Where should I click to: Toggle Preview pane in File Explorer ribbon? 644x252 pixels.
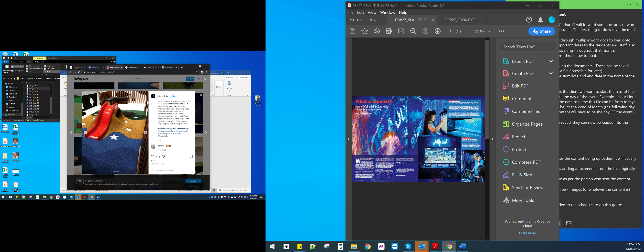pyautogui.click(x=17, y=67)
